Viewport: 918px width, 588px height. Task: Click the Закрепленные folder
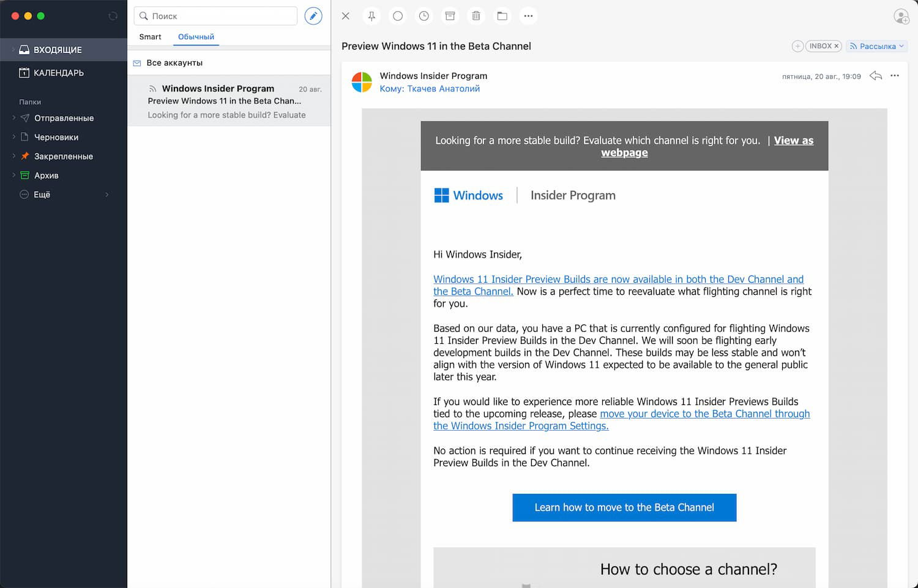(x=63, y=156)
